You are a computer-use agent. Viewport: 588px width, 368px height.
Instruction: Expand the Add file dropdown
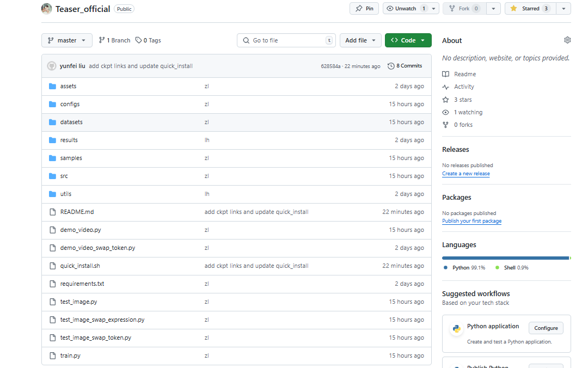360,40
